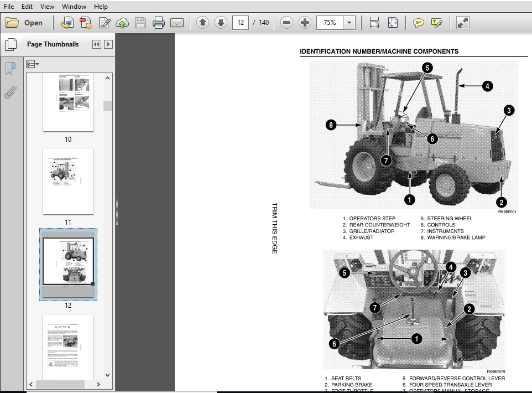Click the page label '12' under thumbnail
This screenshot has width=532, height=393.
point(68,306)
